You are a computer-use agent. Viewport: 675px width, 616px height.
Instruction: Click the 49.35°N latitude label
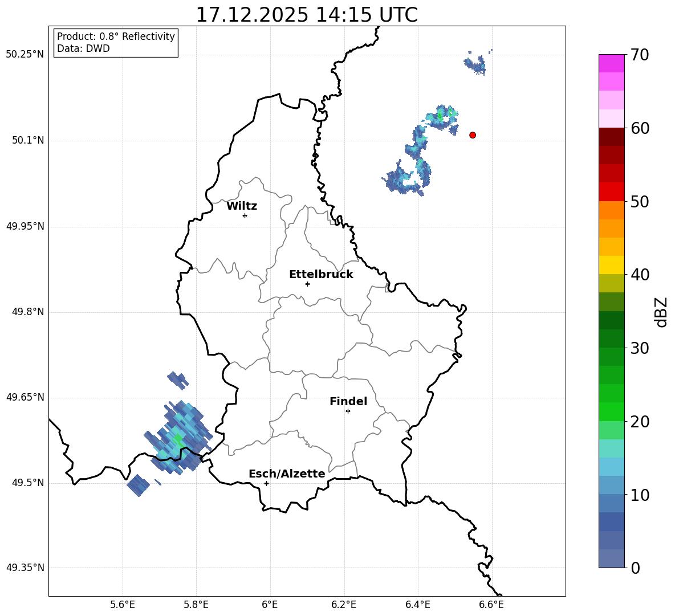tap(25, 568)
